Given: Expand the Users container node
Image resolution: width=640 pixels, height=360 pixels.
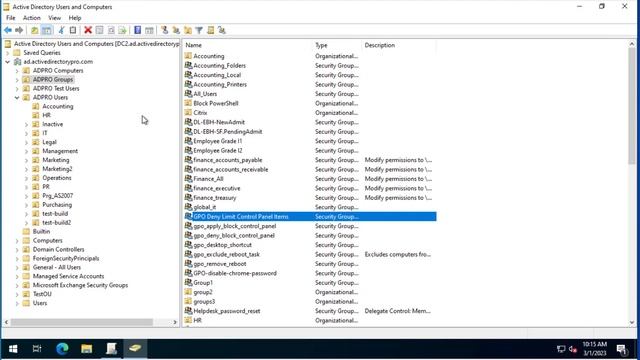Looking at the screenshot, I should point(17,304).
